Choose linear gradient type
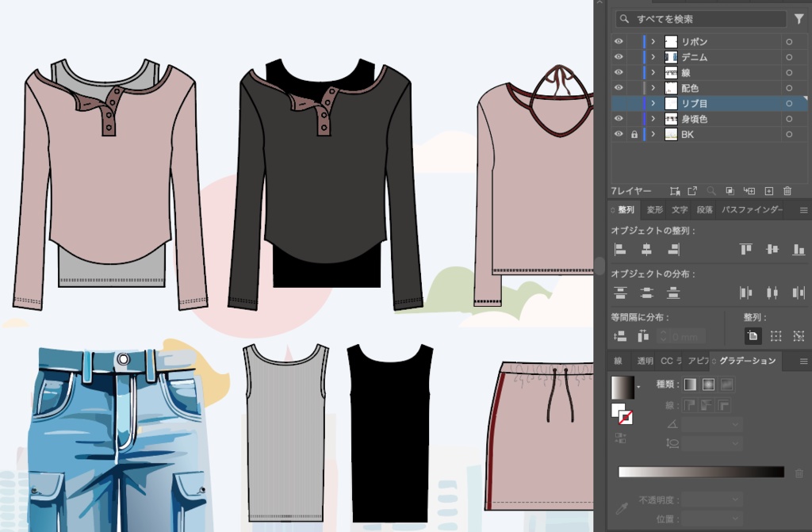The image size is (812, 532). [690, 385]
